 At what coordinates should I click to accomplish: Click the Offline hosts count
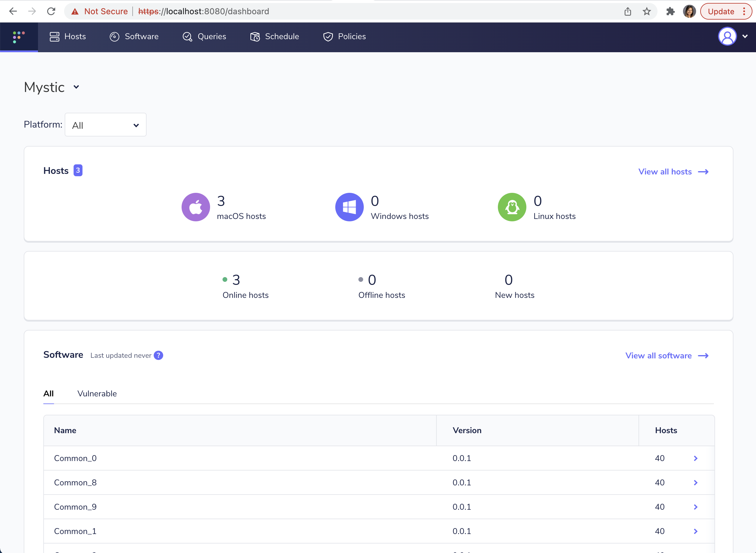click(x=372, y=280)
